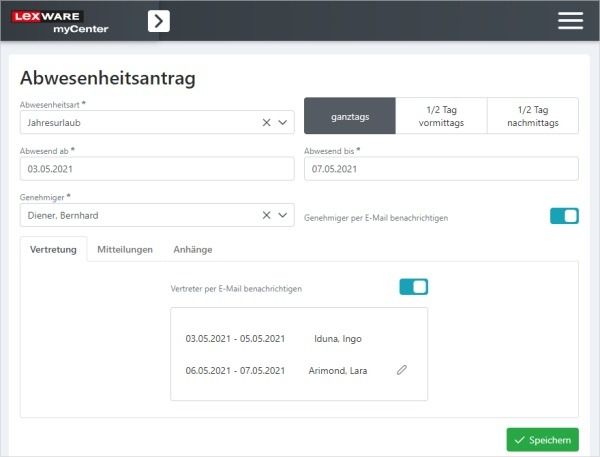Click the Abwesend ab date field

point(157,169)
